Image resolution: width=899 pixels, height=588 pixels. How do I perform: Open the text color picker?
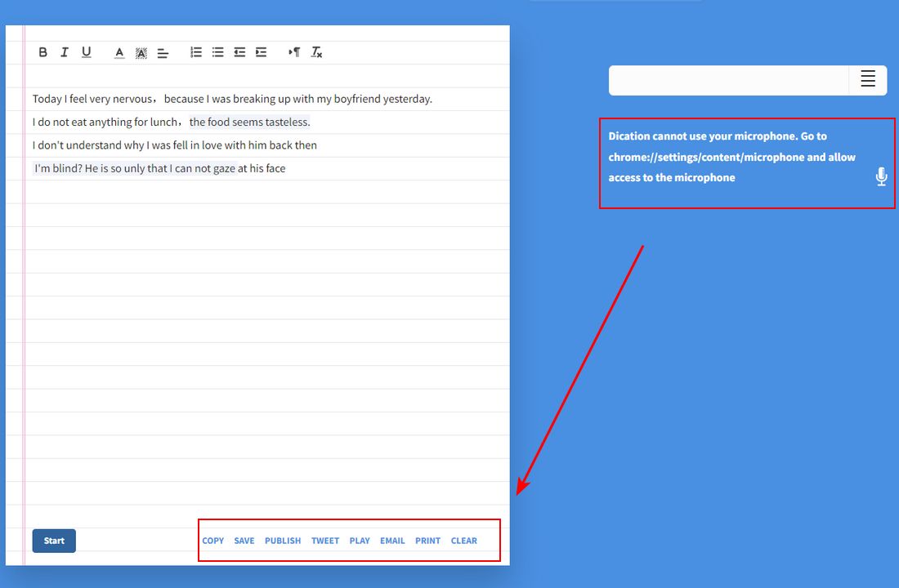(119, 53)
